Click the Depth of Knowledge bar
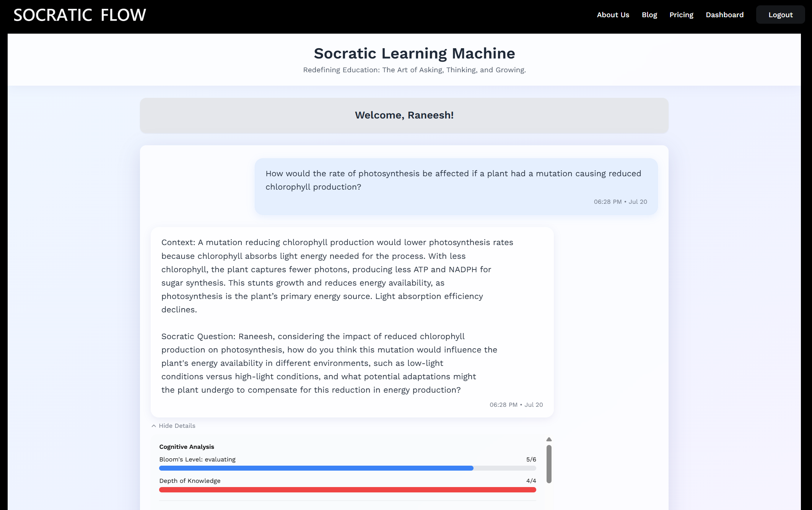Screen dimensions: 812x510 pos(348,490)
